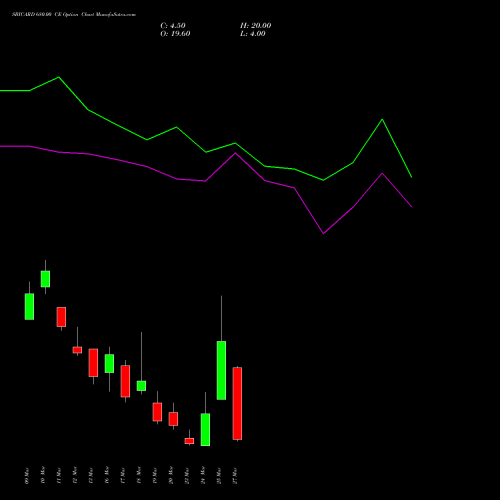Select the small red candlestick for 12 Mar
Image resolution: width=500 pixels, height=500 pixels.
(x=77, y=350)
